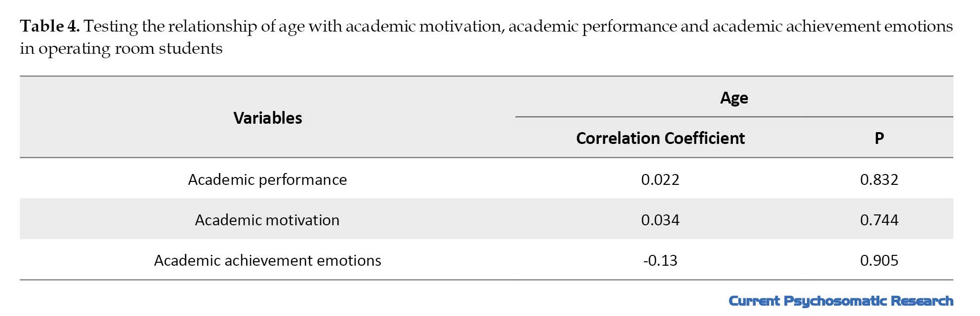Image resolution: width=980 pixels, height=316 pixels.
Task: Open the Current Psychosomatic Research logo link
Action: [841, 301]
